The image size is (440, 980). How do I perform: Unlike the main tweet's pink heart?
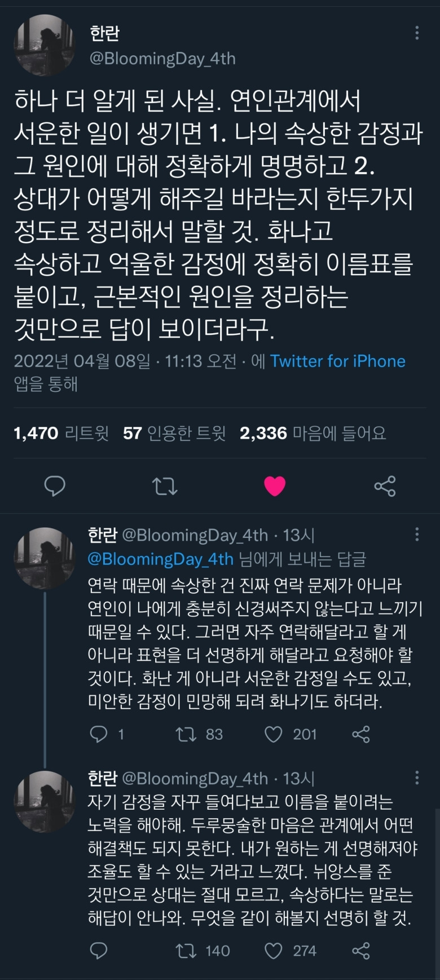[275, 486]
